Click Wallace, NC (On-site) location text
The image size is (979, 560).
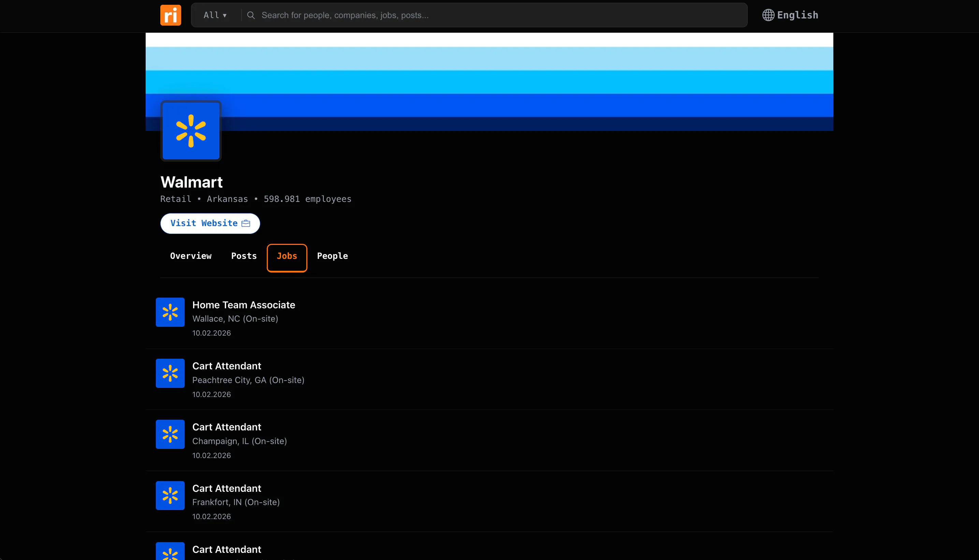pos(235,319)
